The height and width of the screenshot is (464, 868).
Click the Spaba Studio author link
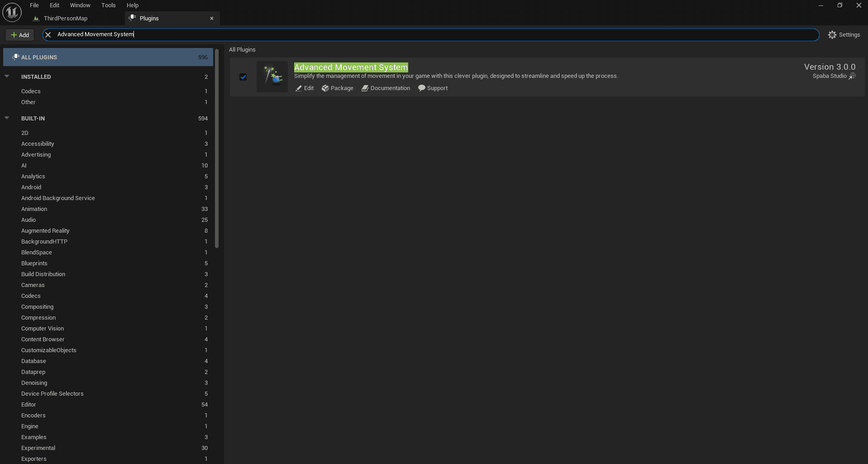point(830,76)
